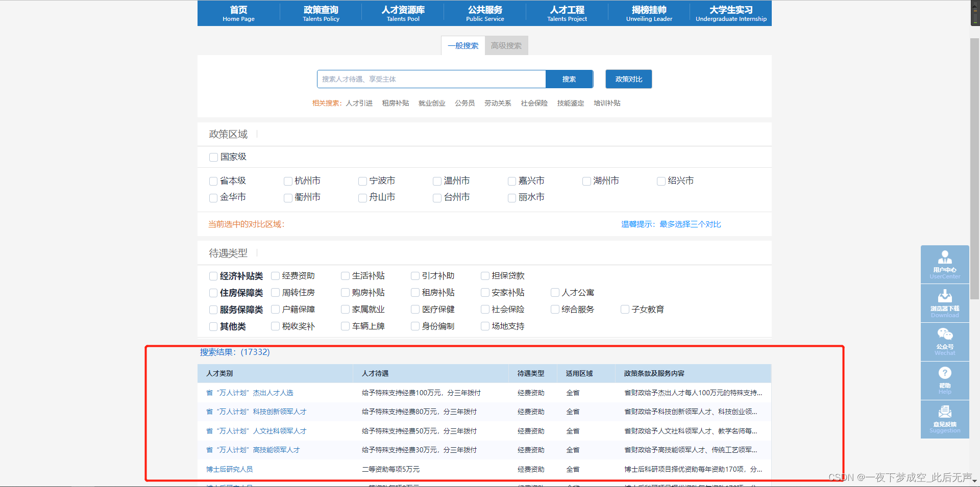This screenshot has height=487, width=980.
Task: Open 省“万人计划”科技创新领军人才 result
Action: (x=256, y=412)
